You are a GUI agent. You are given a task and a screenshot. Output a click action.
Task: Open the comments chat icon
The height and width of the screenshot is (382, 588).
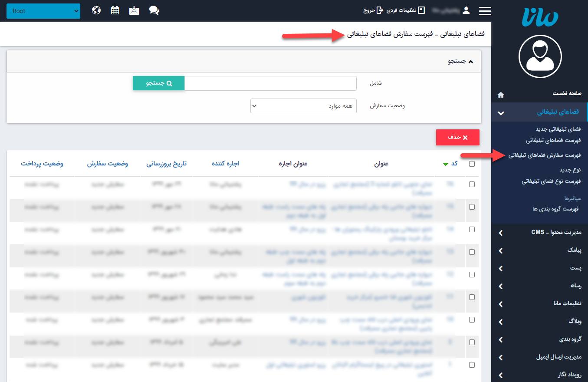coord(154,10)
